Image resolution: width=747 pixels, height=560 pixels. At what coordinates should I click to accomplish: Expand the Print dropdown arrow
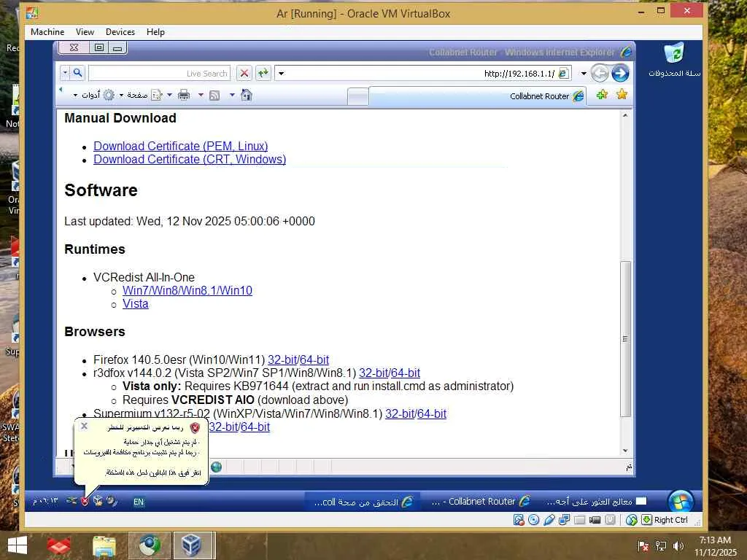[169, 96]
